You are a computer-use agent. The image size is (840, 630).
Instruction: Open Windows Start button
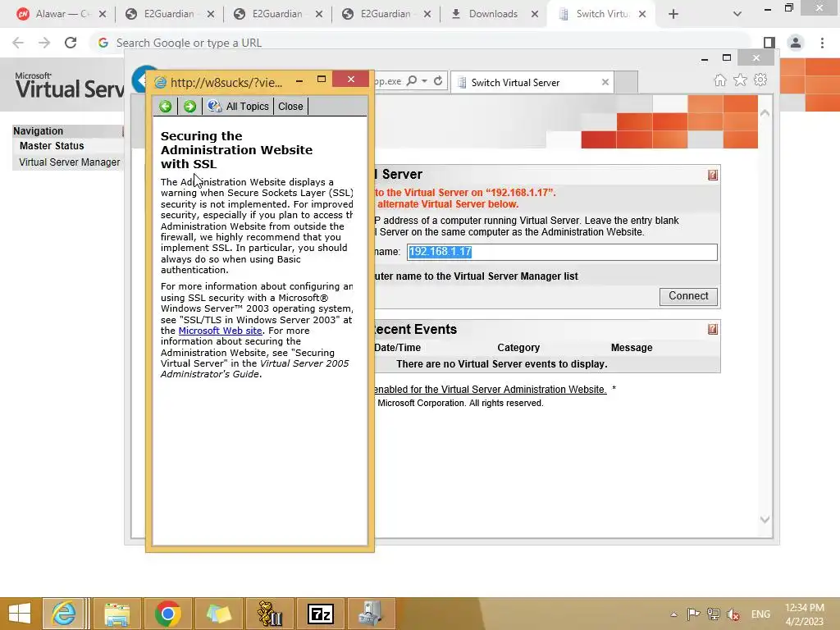click(x=20, y=614)
